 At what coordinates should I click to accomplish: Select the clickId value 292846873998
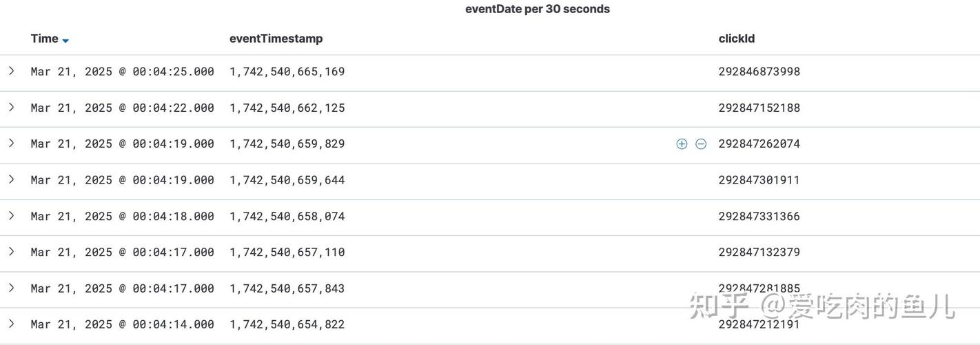pyautogui.click(x=759, y=72)
